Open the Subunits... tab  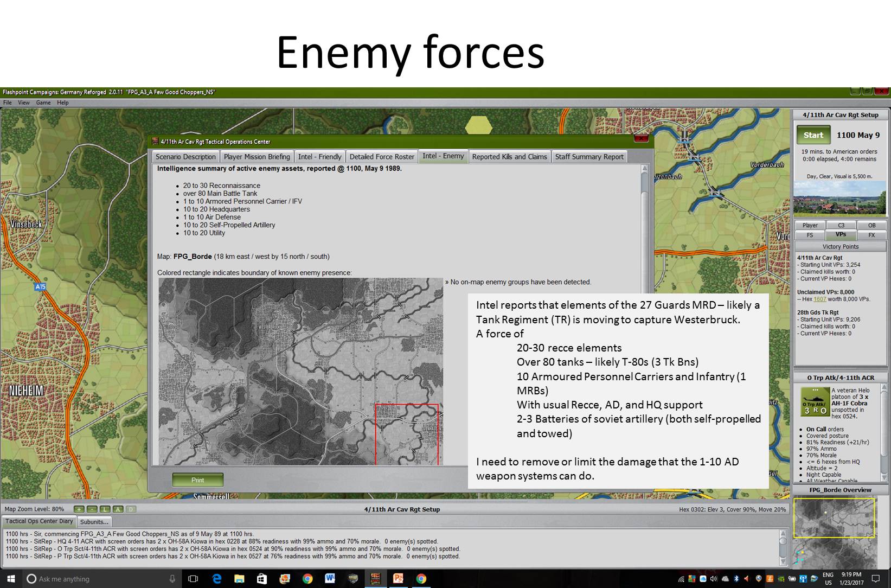94,522
